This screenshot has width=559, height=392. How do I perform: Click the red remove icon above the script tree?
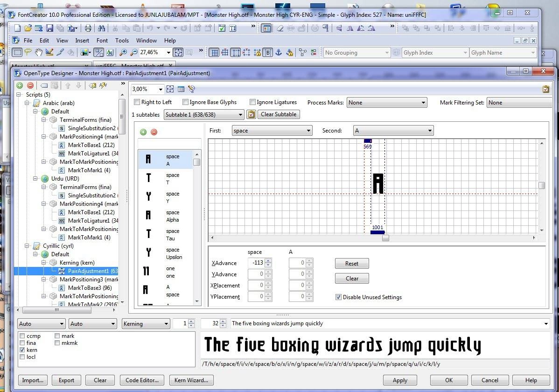tap(30, 85)
